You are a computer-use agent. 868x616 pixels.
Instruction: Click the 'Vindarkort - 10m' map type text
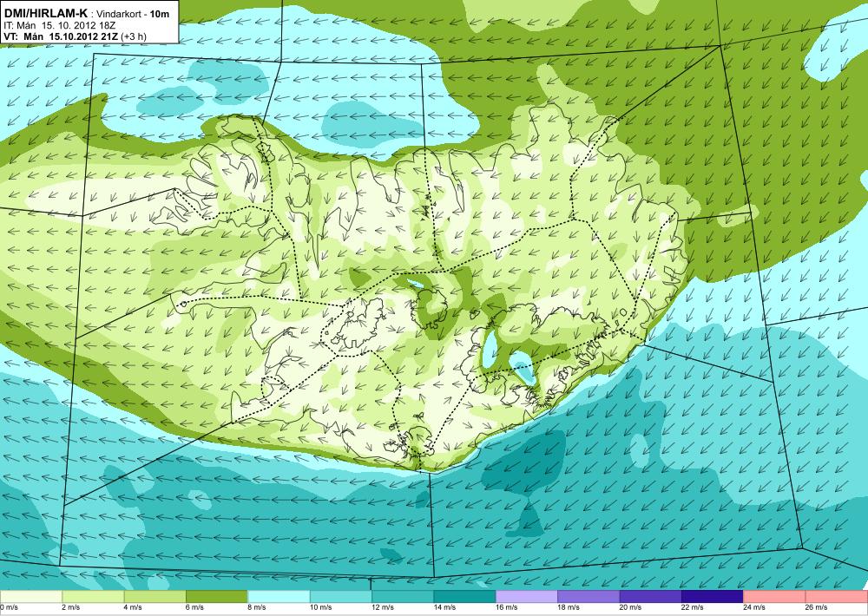click(x=133, y=14)
